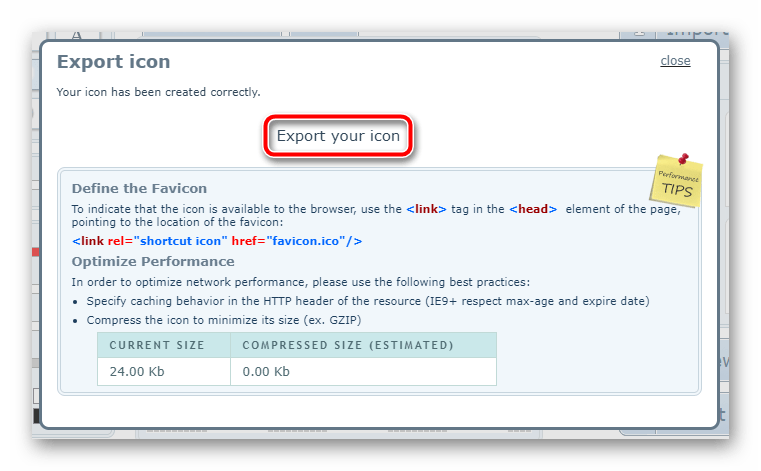The width and height of the screenshot is (761, 471).
Task: Click the 0.00 Kb compressed size cell
Action: pos(268,371)
